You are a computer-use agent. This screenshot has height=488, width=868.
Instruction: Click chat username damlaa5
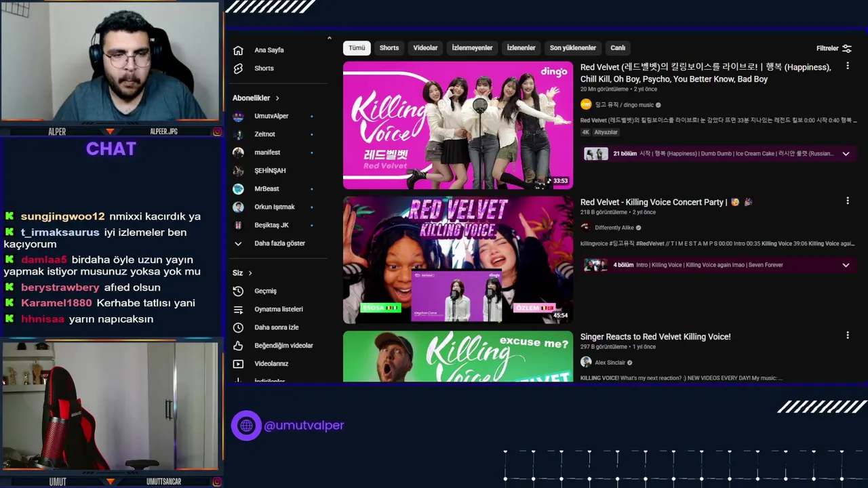[x=44, y=260]
